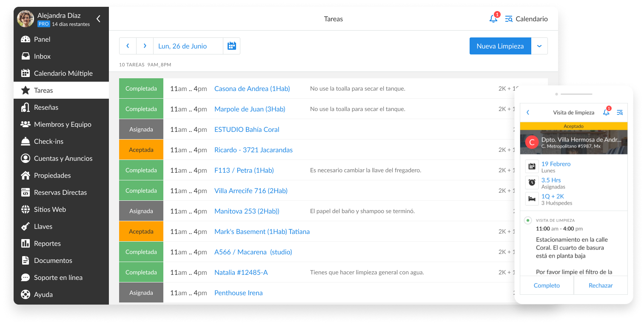
Task: Click the Miembros y Equipo people icon
Action: tap(26, 124)
